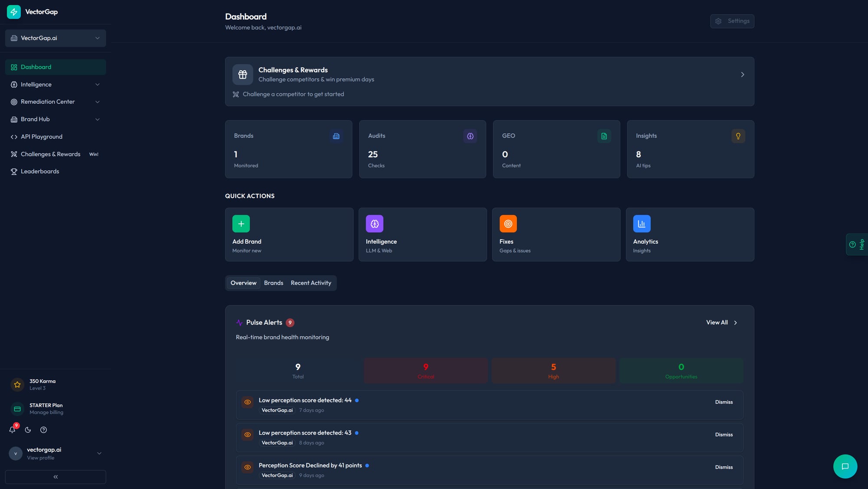
Task: Click the eye icon on score 44 alert
Action: [247, 402]
